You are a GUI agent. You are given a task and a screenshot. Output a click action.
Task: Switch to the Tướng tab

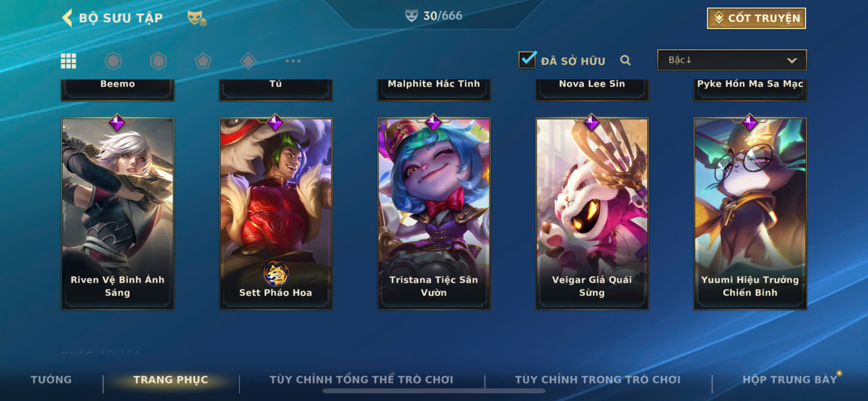(51, 379)
